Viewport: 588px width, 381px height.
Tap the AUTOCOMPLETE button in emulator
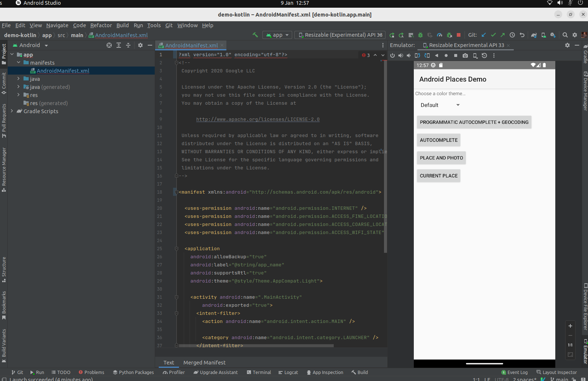(438, 140)
